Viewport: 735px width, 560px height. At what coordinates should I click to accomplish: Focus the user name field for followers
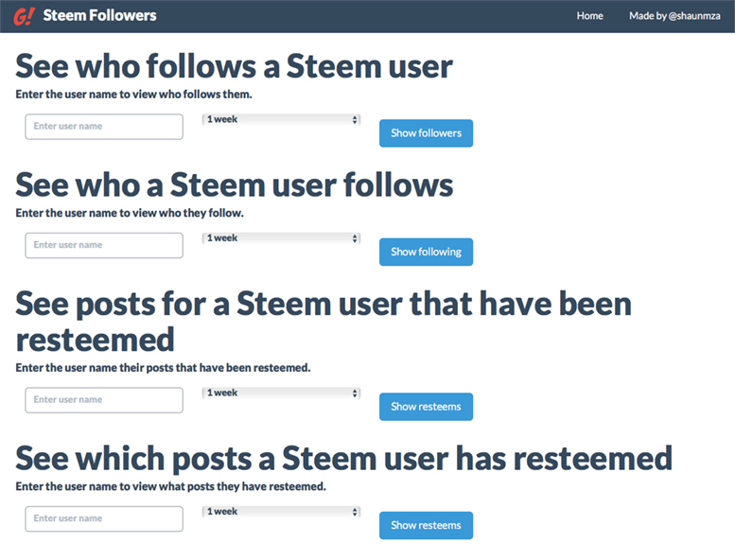click(x=104, y=127)
